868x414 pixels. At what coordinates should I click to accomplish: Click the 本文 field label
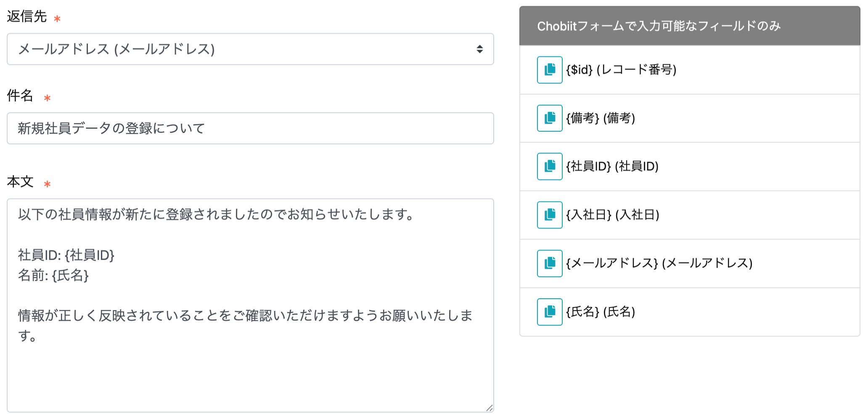pos(20,182)
